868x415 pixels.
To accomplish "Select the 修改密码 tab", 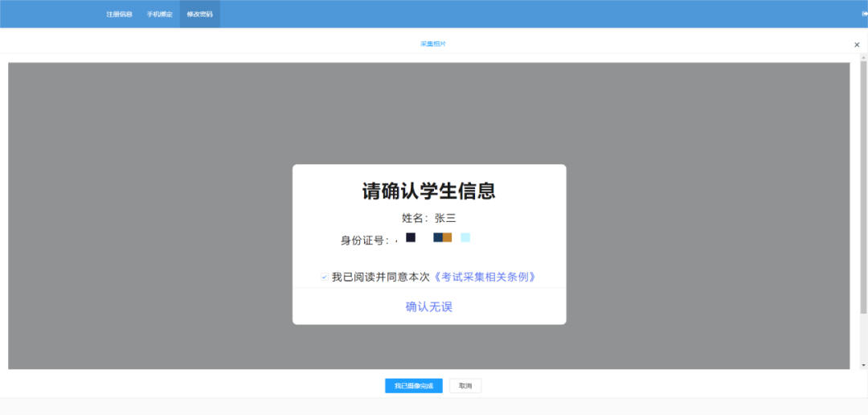I will tap(199, 14).
